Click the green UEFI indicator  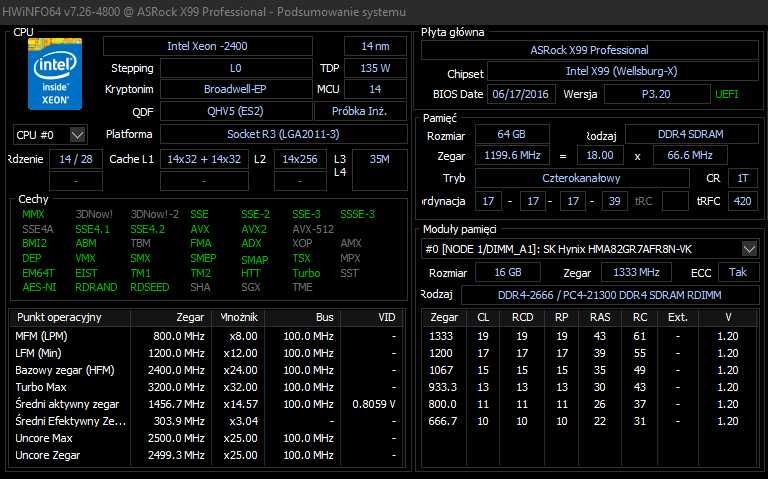(x=727, y=94)
